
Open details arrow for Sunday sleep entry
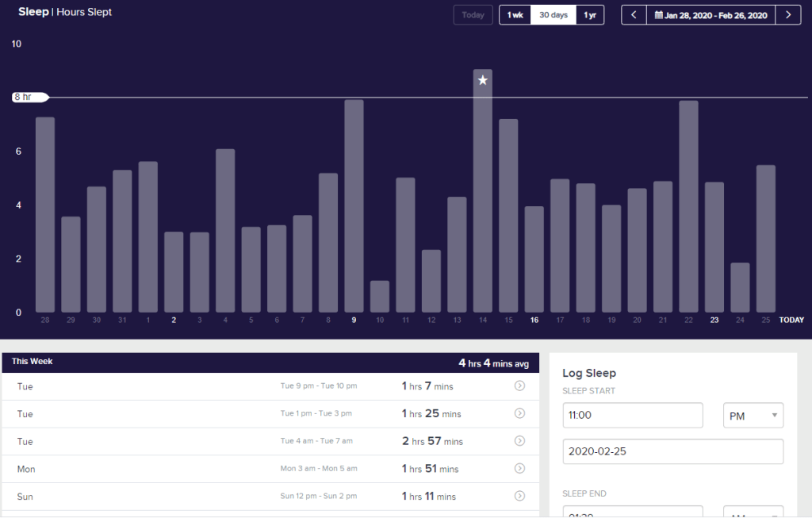coord(519,497)
